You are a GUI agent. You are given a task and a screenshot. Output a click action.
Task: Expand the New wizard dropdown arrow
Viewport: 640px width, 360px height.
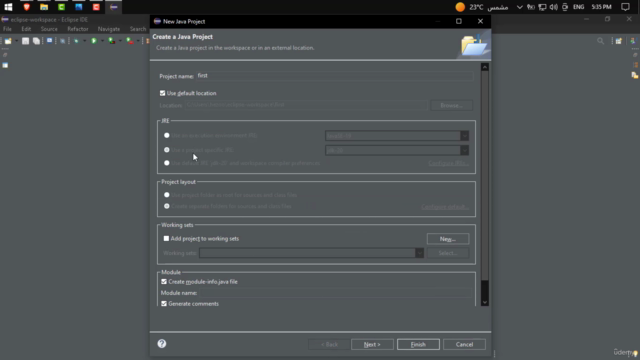[16, 41]
